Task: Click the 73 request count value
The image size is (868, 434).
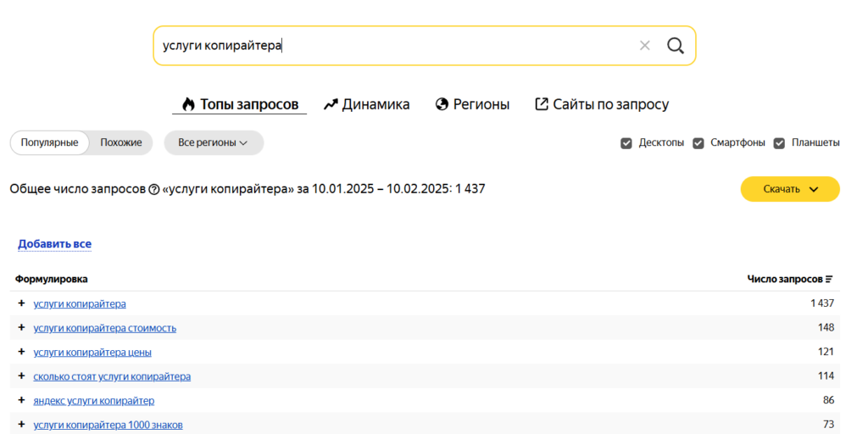Action: point(829,424)
